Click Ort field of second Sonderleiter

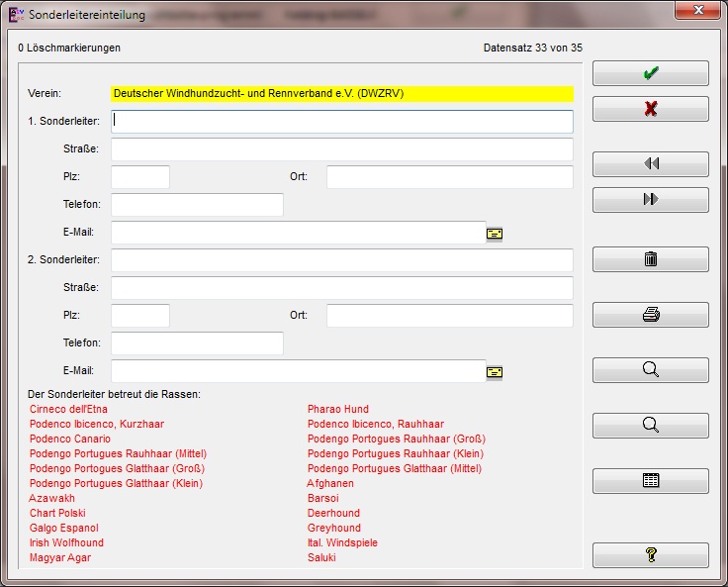450,316
